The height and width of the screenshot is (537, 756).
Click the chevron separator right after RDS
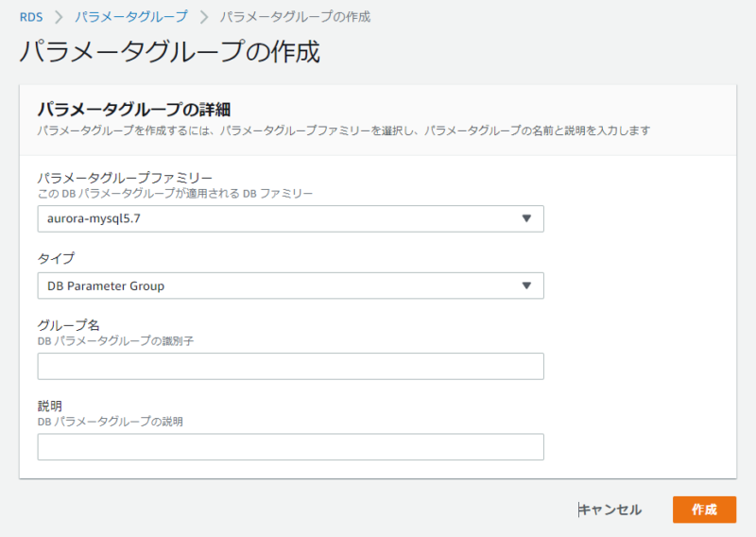tap(59, 17)
